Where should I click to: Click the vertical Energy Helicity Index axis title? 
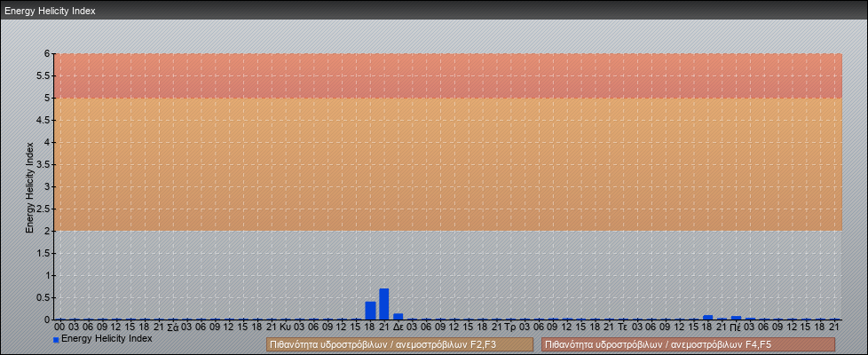pyautogui.click(x=29, y=186)
